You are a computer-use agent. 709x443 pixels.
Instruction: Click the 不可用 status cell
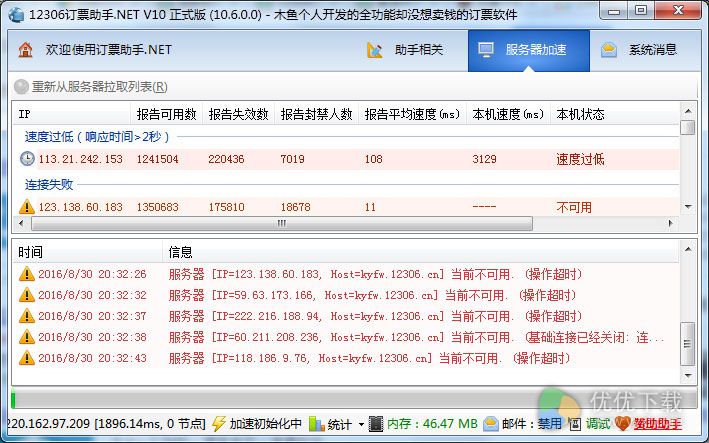(574, 207)
